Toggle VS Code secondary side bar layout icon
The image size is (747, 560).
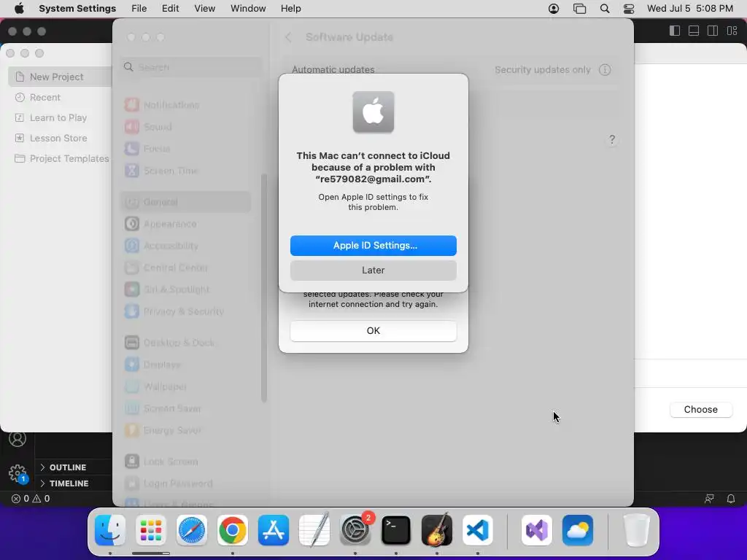[x=713, y=31]
